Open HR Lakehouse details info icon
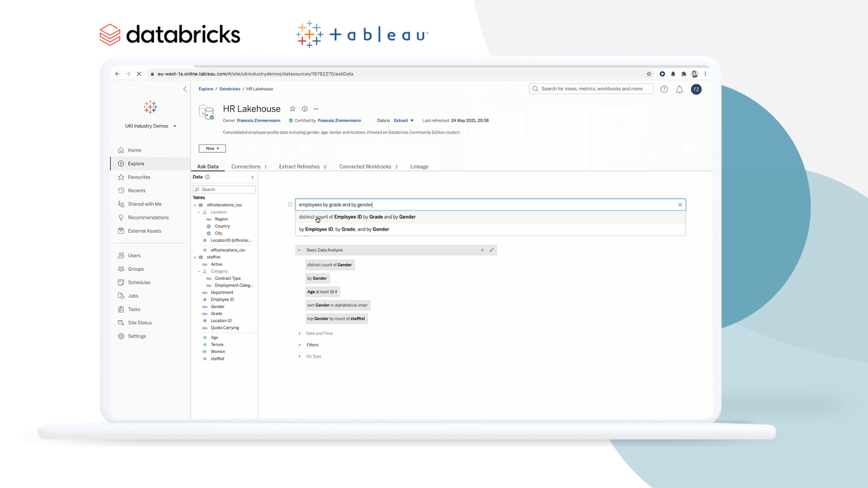 (x=305, y=109)
